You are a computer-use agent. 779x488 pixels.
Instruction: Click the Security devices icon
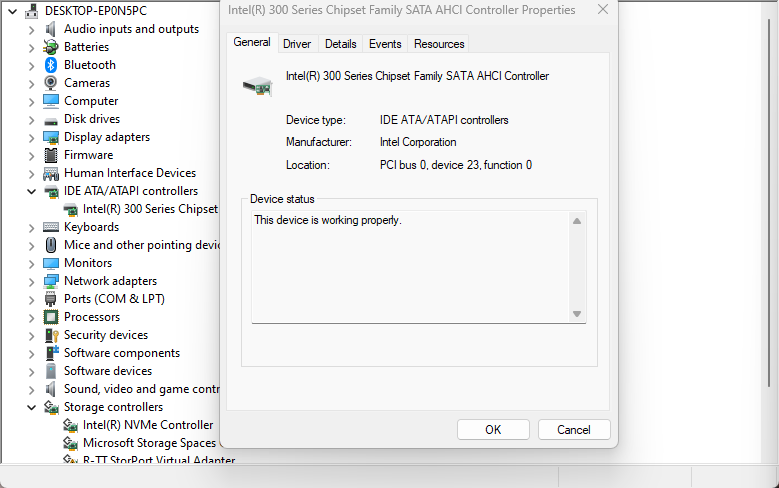(51, 335)
